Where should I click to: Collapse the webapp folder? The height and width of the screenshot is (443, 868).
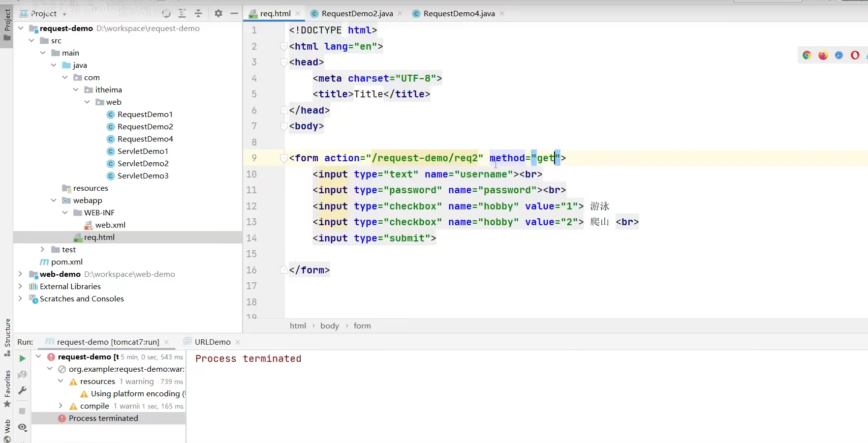point(54,200)
